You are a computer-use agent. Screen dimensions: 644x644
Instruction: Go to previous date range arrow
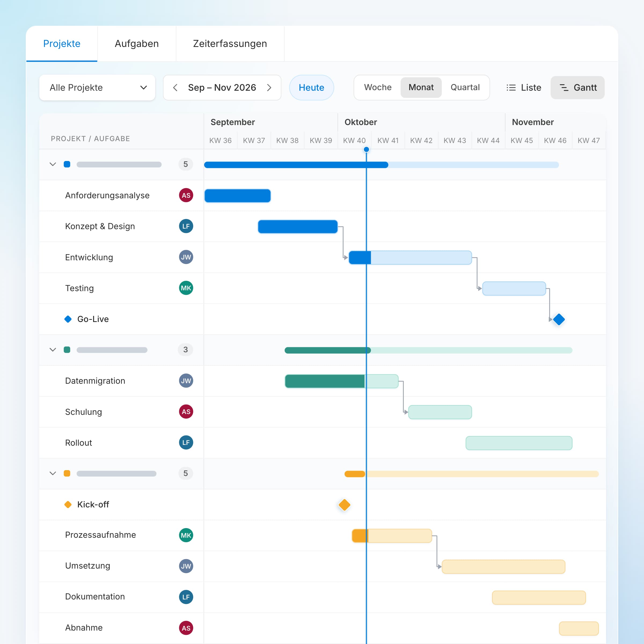tap(175, 88)
